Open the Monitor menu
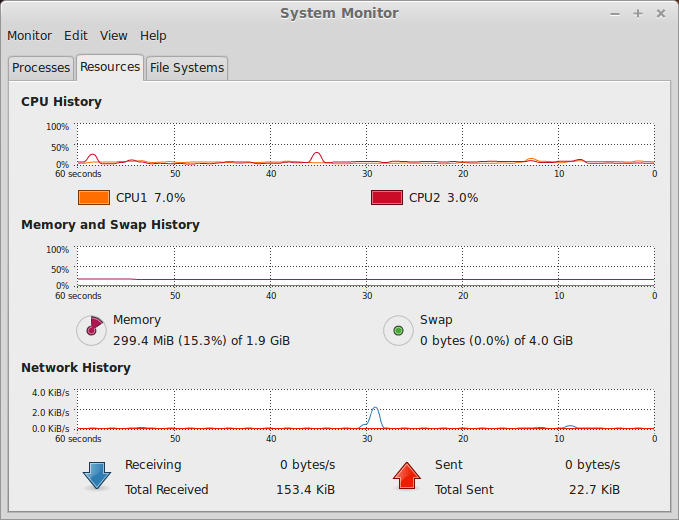 pos(29,36)
